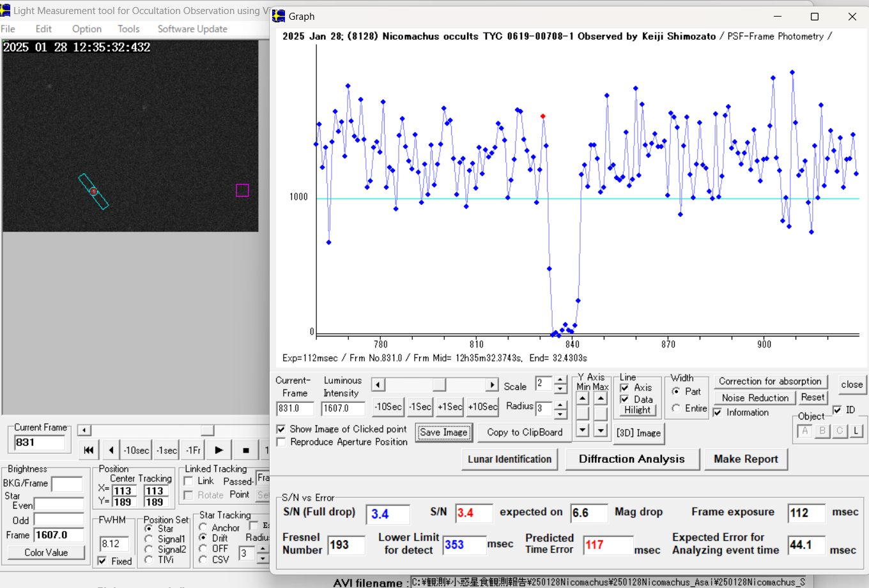The width and height of the screenshot is (869, 588).
Task: Increase the Scale value with the up stepper
Action: (x=560, y=380)
